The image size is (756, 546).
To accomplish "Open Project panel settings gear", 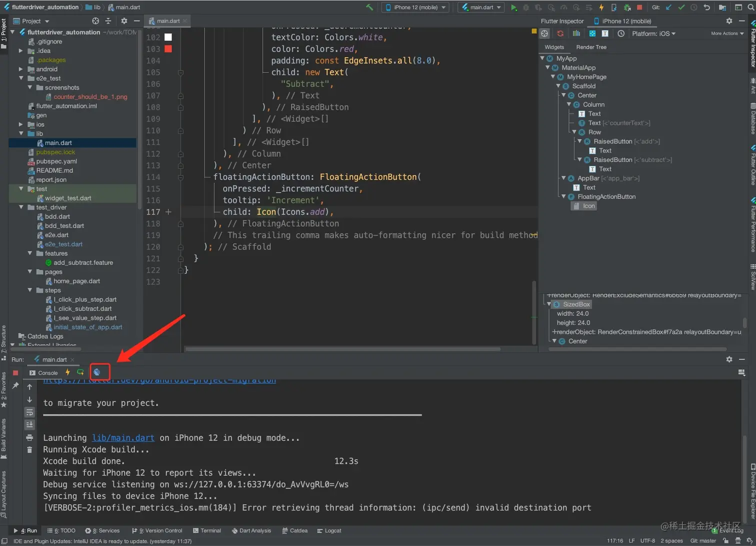I will (124, 21).
